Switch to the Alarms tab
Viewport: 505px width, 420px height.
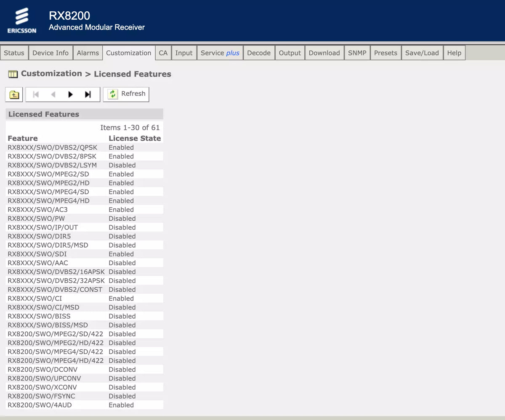[88, 53]
